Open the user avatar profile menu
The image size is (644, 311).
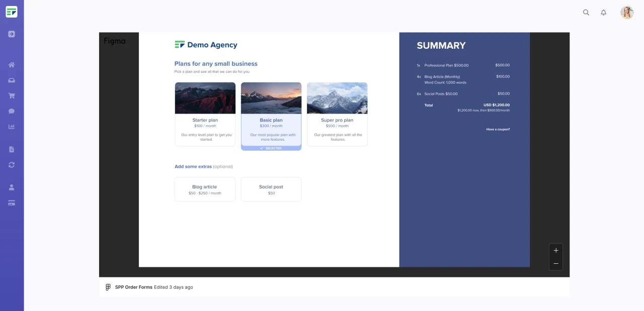(x=627, y=13)
